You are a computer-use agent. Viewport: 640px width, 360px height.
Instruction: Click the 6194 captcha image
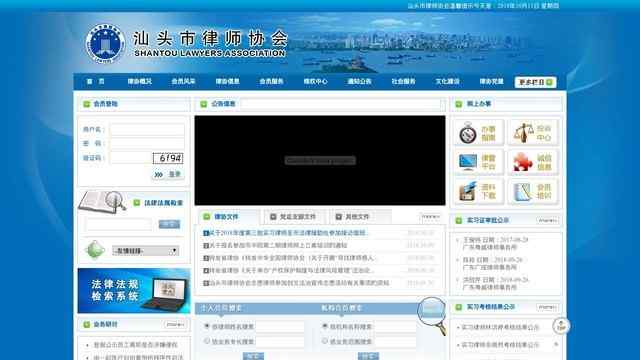[x=168, y=158]
